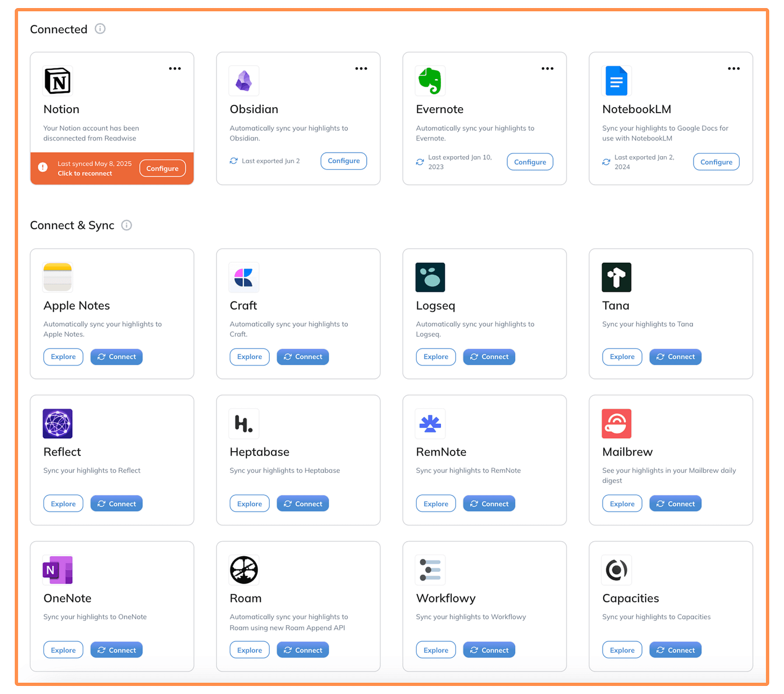
Task: Explore the Workflowy integration
Action: tap(436, 650)
